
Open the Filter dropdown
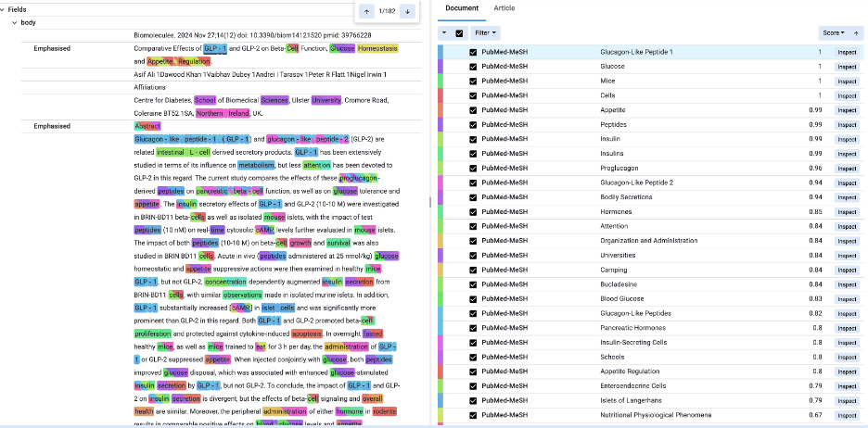[x=485, y=32]
